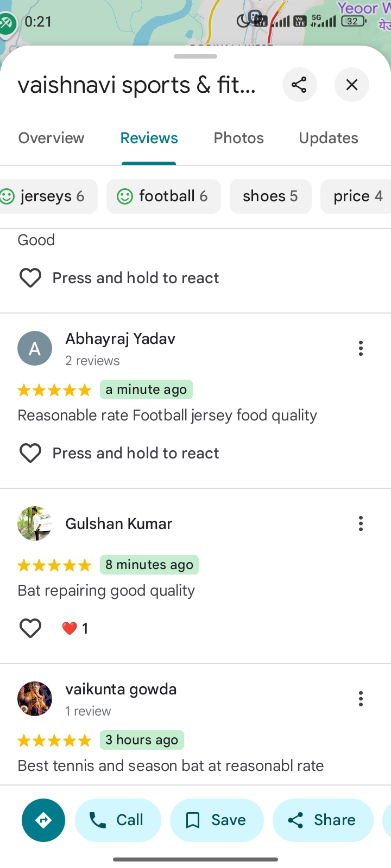Open more options for Gulshan Kumar's review
Screen dimensions: 391x868
pos(361,524)
